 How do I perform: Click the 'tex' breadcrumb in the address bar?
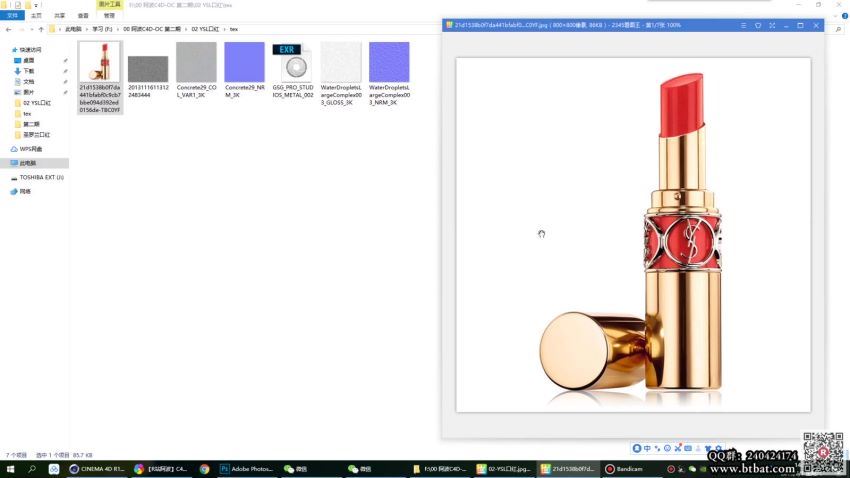(x=234, y=29)
